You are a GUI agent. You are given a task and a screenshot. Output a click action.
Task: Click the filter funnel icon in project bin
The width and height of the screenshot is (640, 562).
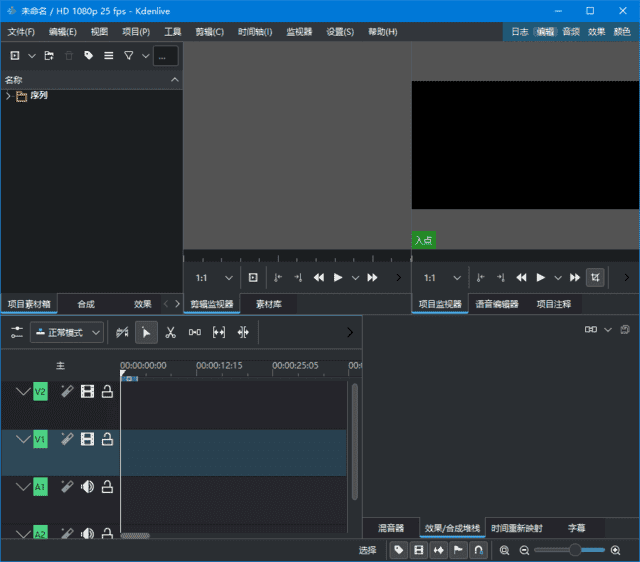(129, 56)
